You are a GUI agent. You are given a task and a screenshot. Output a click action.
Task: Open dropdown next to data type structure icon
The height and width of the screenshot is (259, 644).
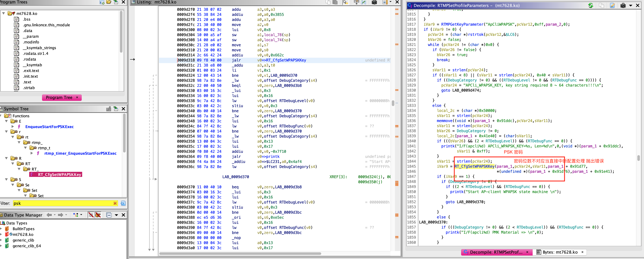pyautogui.click(x=81, y=215)
